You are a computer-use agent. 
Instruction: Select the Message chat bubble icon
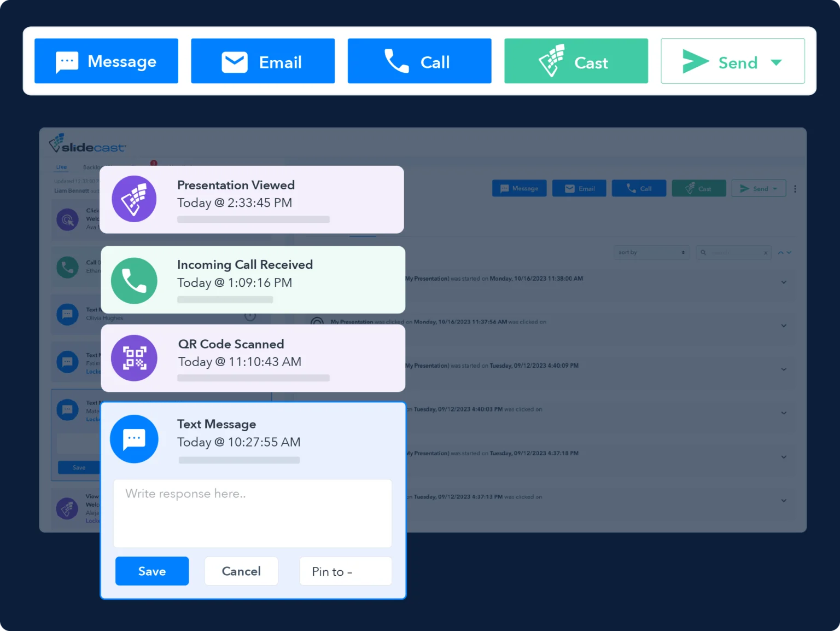point(66,61)
